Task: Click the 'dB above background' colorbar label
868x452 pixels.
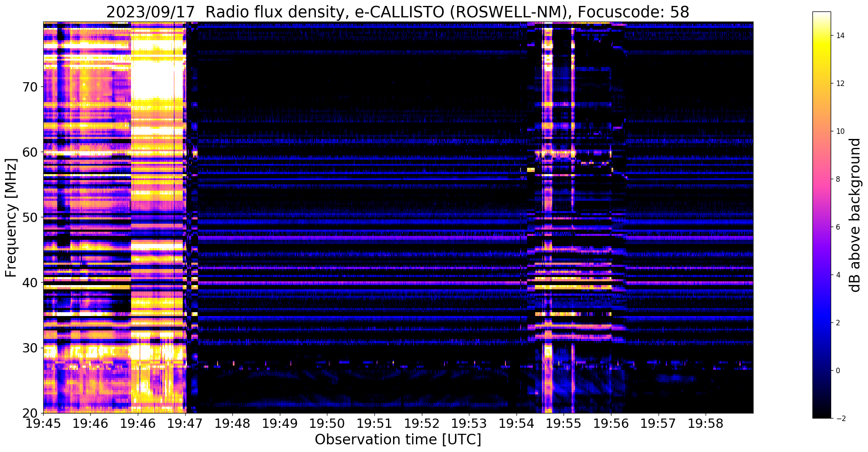Action: pos(855,215)
